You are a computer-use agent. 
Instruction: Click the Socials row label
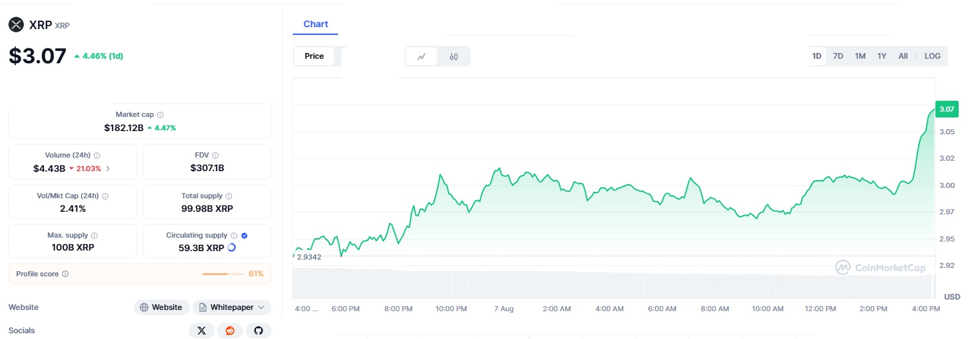pos(22,331)
